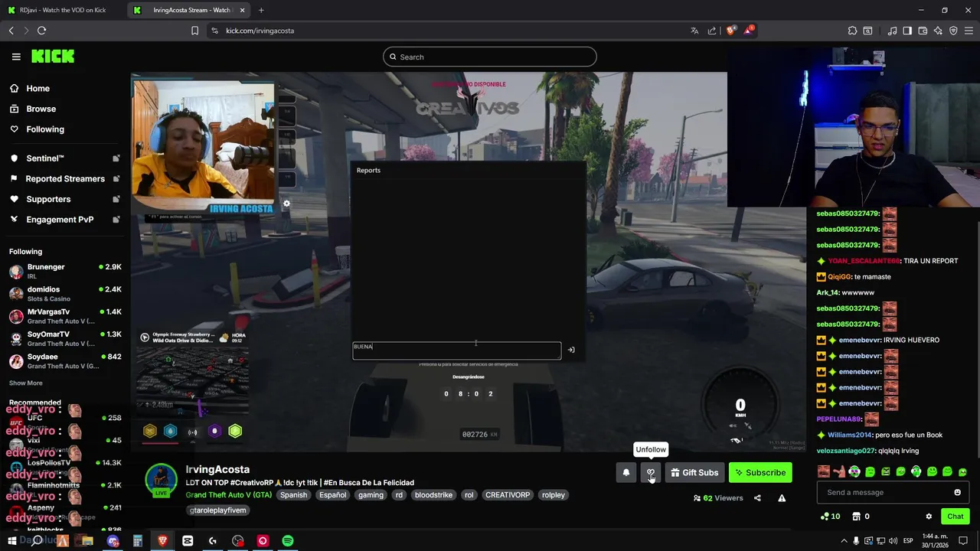This screenshot has height=551, width=980.
Task: Click the Gift Subs button
Action: point(694,473)
